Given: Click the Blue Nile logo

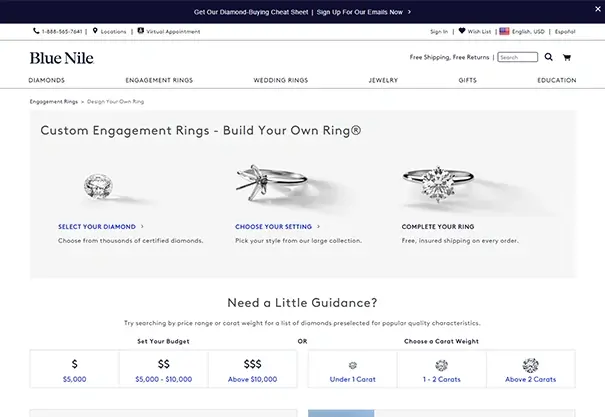Looking at the screenshot, I should [62, 58].
